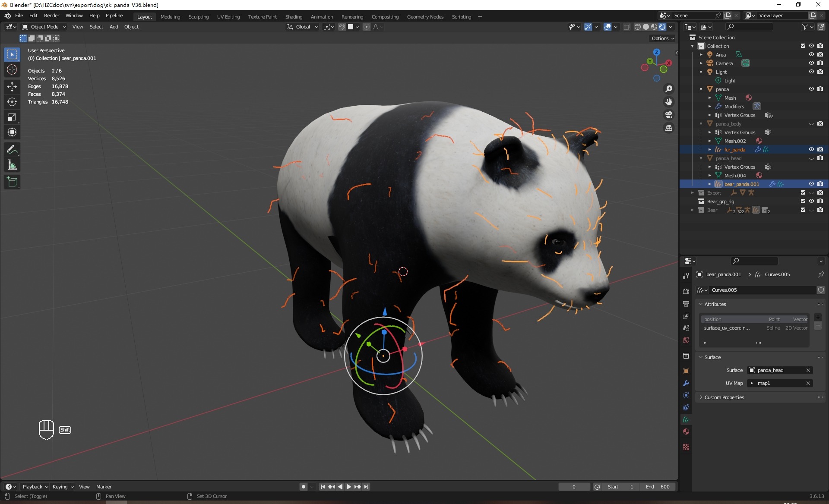Image resolution: width=829 pixels, height=504 pixels.
Task: Open the Texture properties tab
Action: tap(686, 447)
